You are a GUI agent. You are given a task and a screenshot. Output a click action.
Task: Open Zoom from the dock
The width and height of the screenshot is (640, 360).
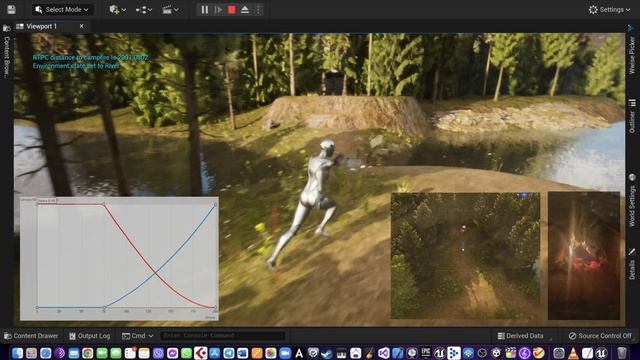coord(285,353)
